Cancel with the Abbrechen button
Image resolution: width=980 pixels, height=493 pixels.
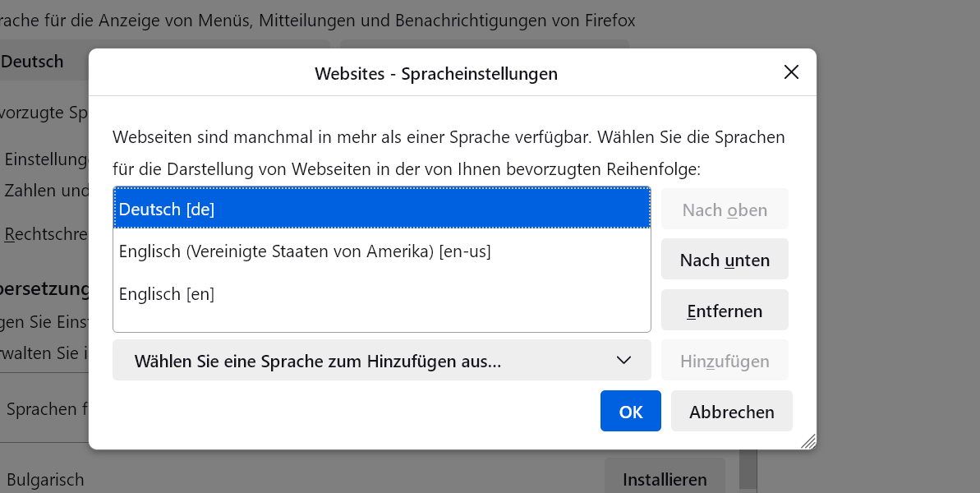[731, 411]
